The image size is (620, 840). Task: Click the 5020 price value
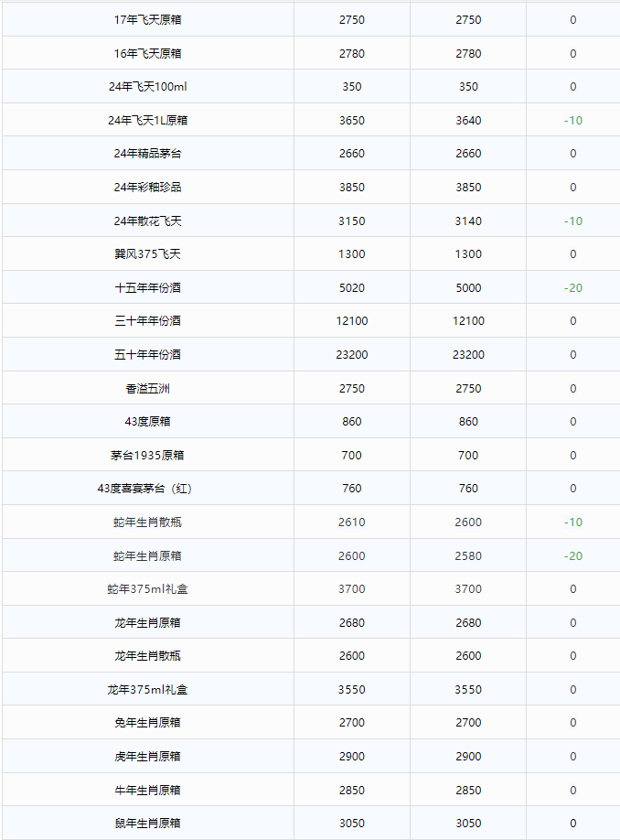[352, 288]
